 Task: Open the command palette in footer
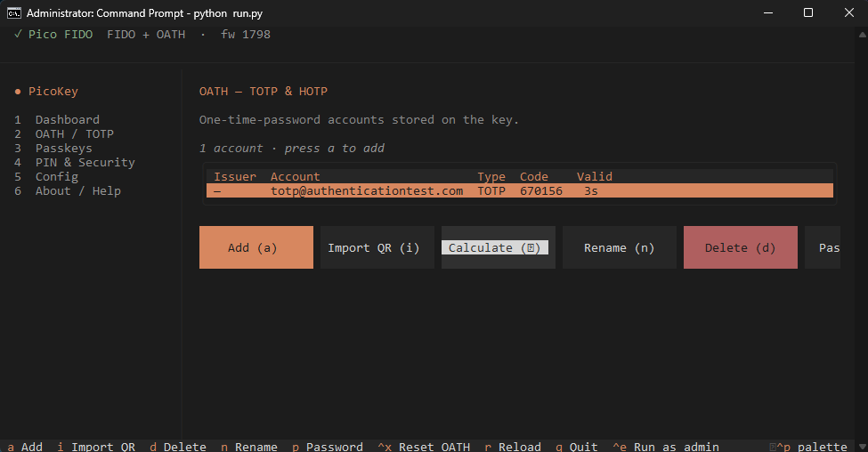[x=808, y=447]
